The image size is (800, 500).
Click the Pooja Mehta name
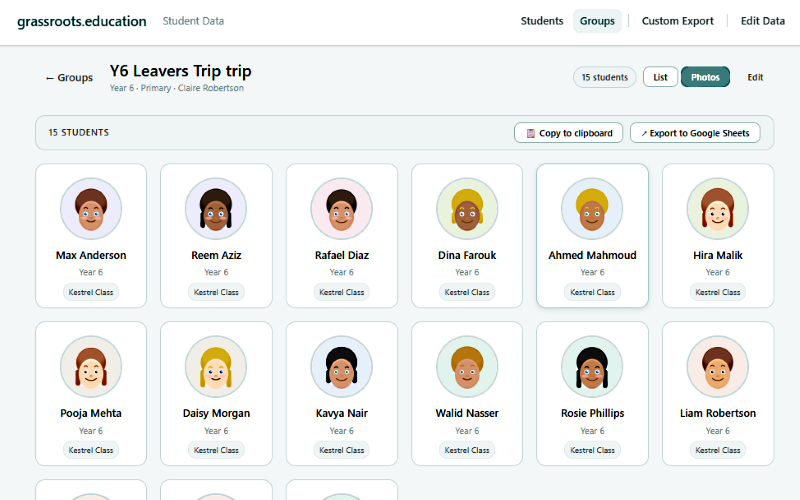click(x=91, y=413)
